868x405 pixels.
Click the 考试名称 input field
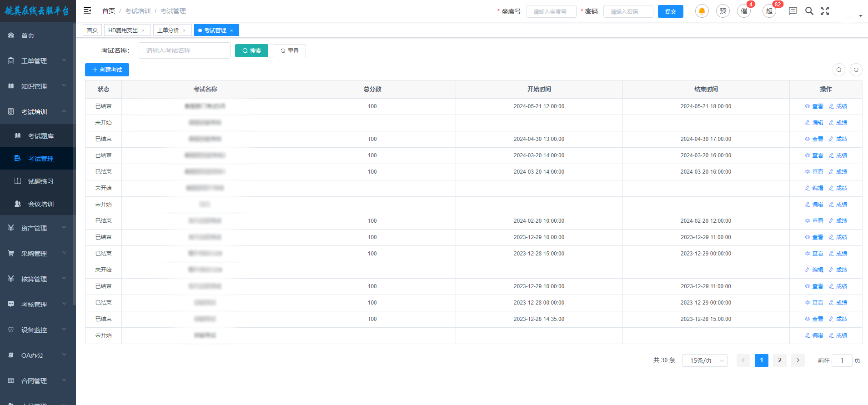click(x=184, y=51)
